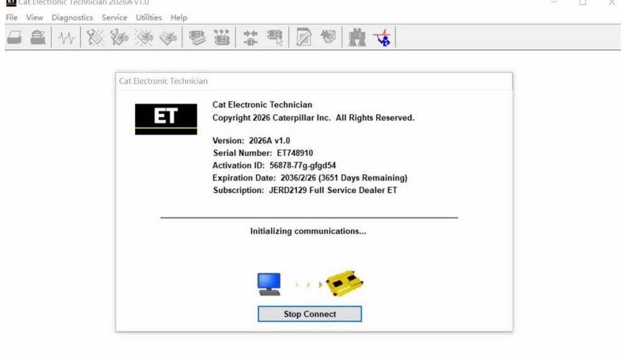The image size is (644, 356).
Task: Close the Cat Electronic Technician window
Action: (x=611, y=3)
